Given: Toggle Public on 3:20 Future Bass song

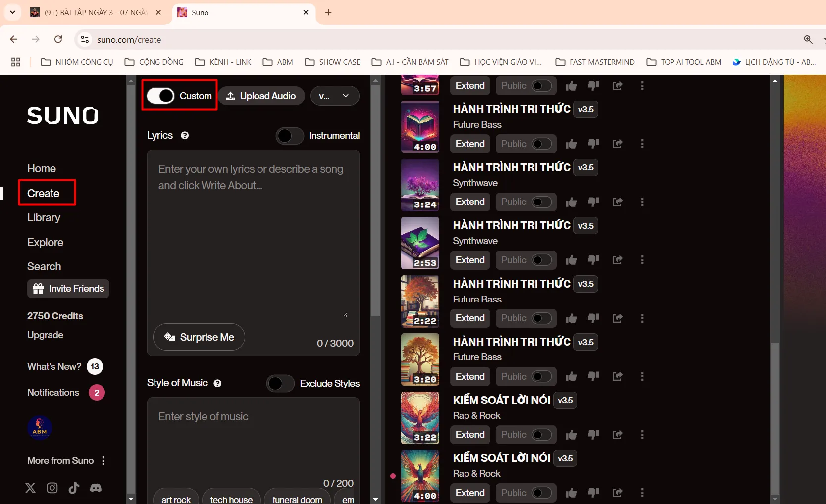Looking at the screenshot, I should point(541,376).
